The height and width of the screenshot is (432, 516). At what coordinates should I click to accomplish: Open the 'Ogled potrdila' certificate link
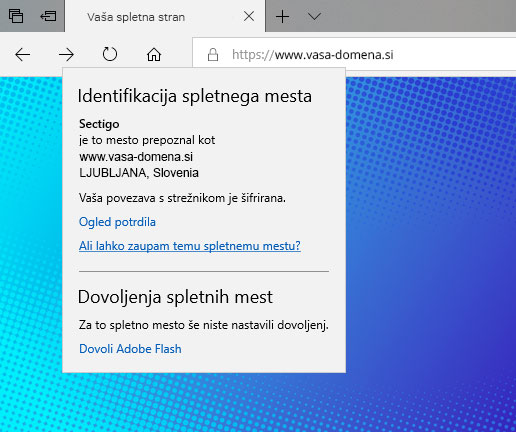click(117, 222)
